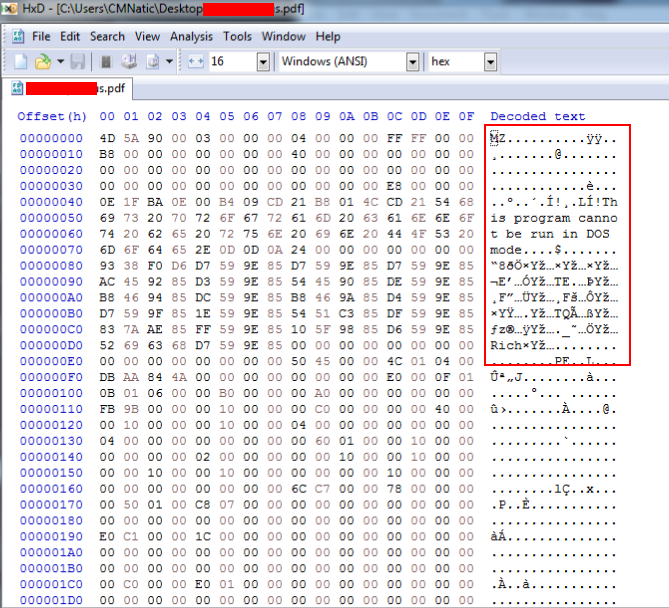This screenshot has height=608, width=669.
Task: Click byte E8 in row 00000030
Action: tap(394, 186)
